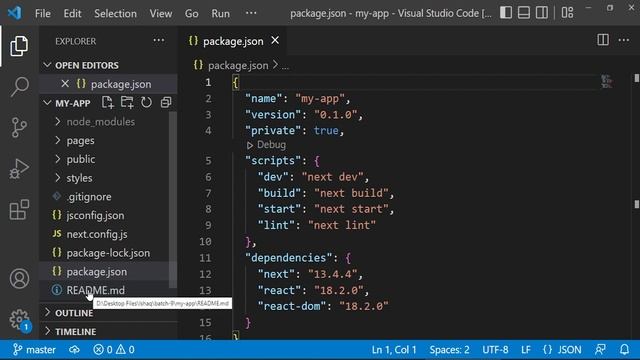Collapse the MY-APP folder section
Screen dimensions: 640x360
tap(47, 103)
